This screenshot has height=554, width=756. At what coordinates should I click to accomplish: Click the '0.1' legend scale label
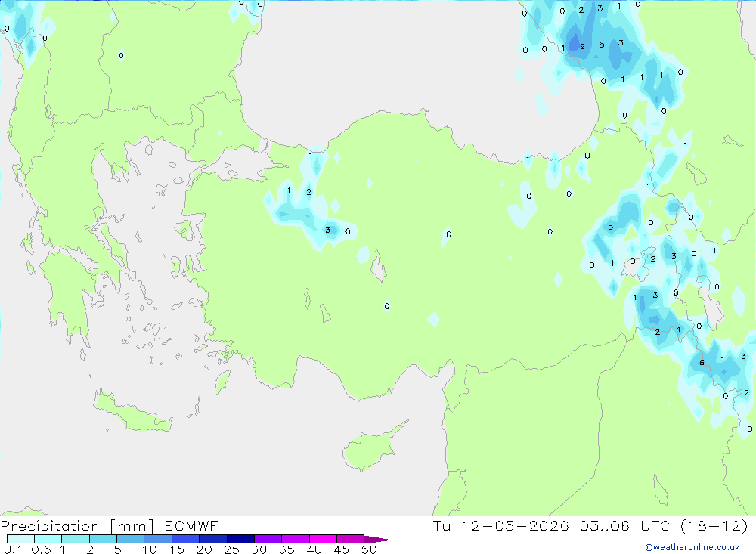13,549
